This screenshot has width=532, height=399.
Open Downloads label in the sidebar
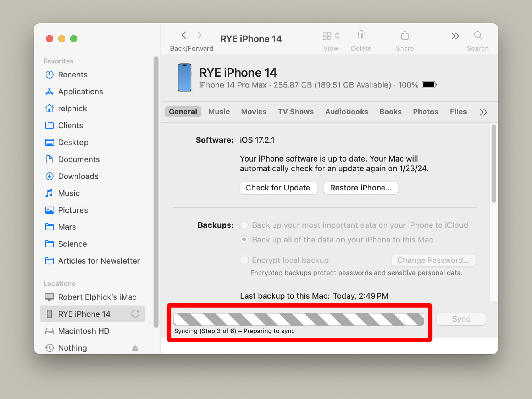78,176
